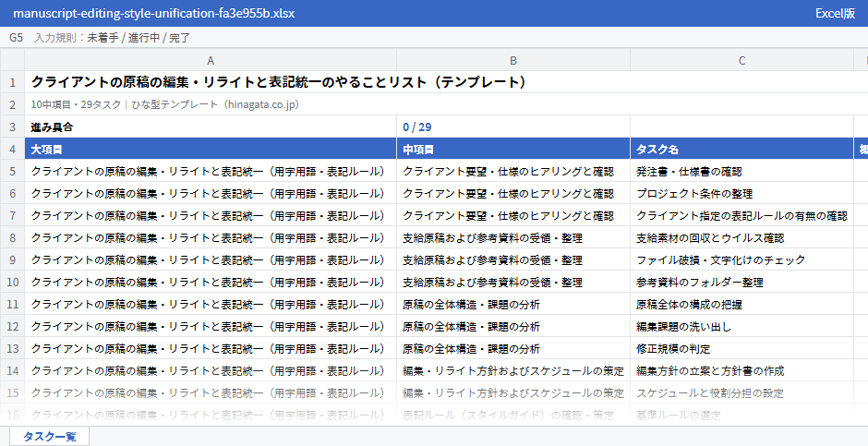Select column C header
868x446 pixels.
click(741, 60)
